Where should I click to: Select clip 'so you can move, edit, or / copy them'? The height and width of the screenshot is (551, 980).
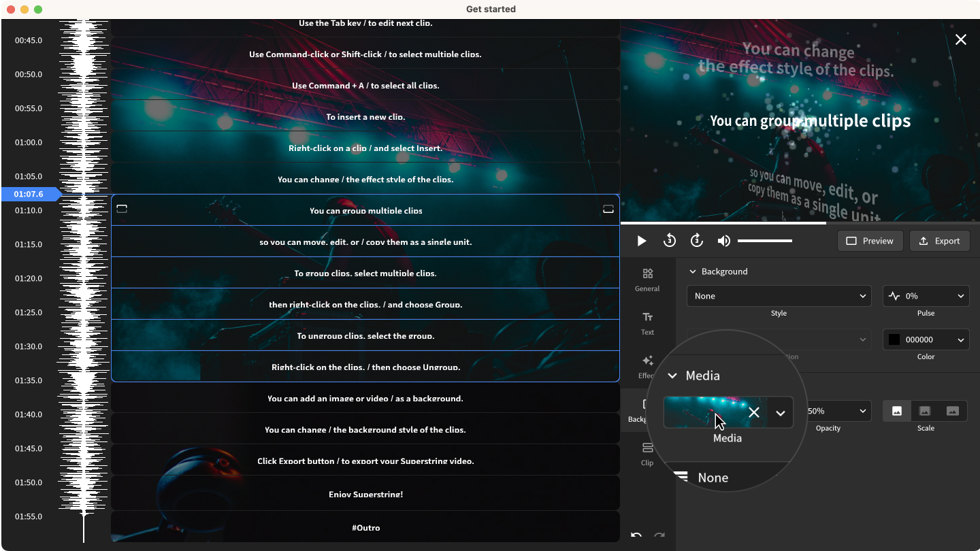click(365, 241)
